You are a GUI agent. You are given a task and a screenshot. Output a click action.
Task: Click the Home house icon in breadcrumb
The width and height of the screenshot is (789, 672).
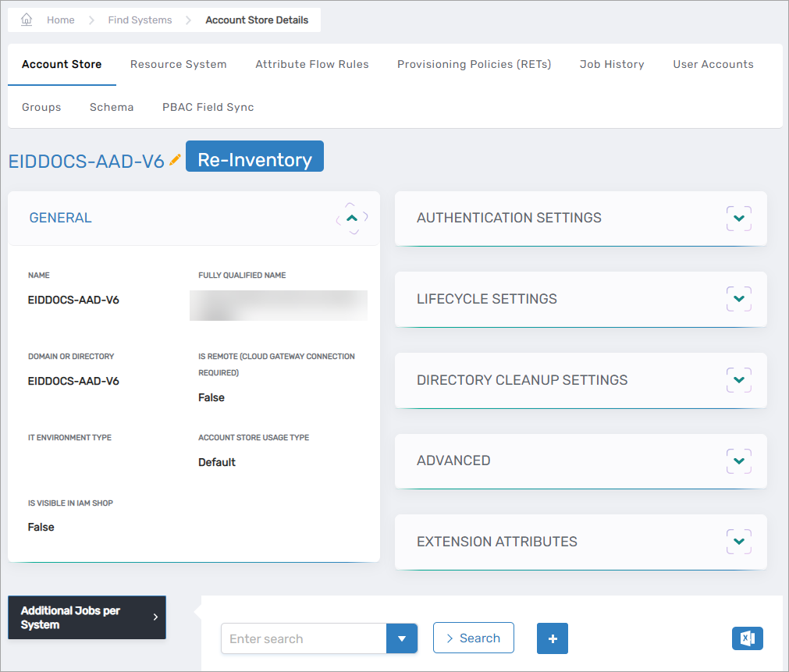tap(27, 20)
